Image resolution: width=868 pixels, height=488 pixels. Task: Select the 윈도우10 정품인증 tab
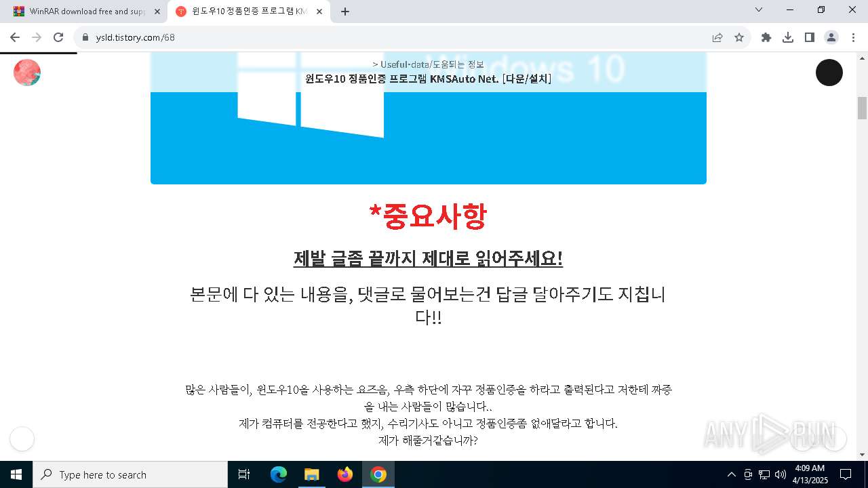(249, 12)
